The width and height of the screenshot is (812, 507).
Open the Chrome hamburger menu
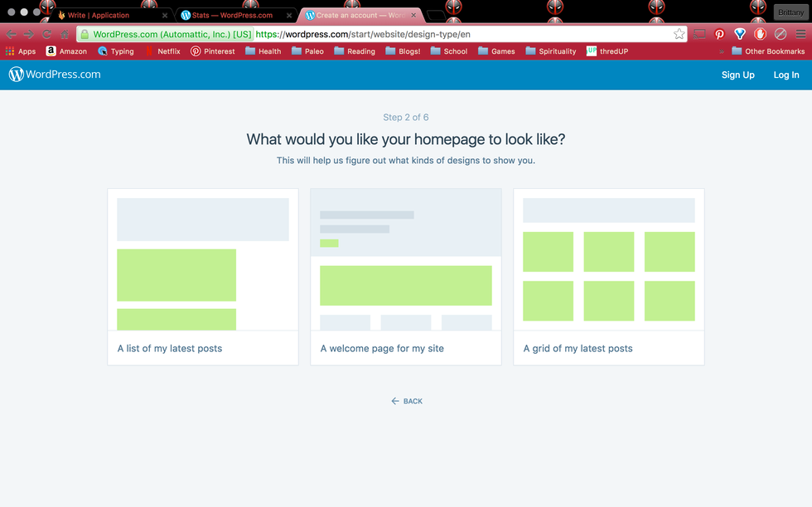pos(800,34)
